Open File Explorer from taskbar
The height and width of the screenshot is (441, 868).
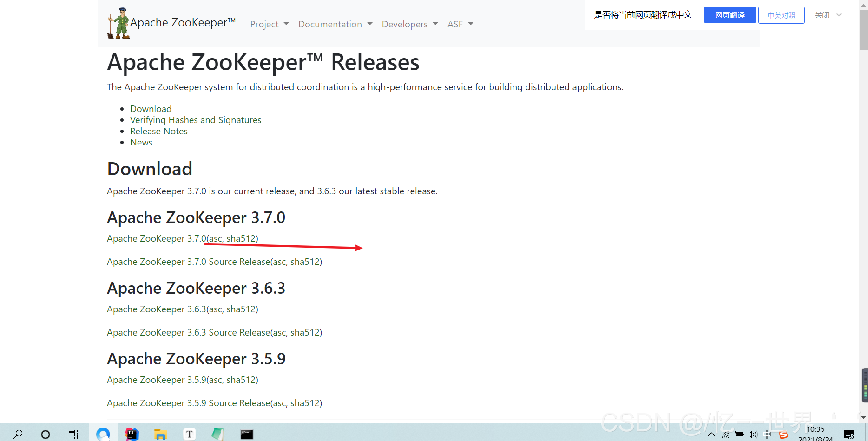[160, 434]
